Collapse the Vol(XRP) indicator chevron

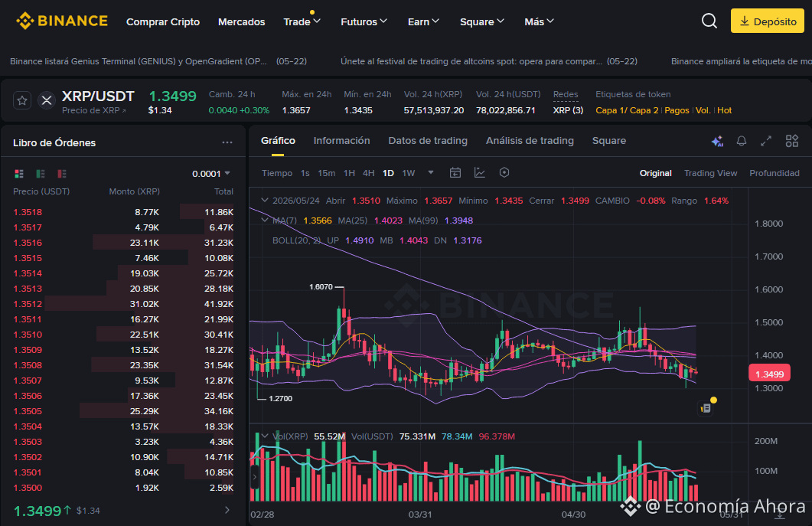pyautogui.click(x=265, y=436)
